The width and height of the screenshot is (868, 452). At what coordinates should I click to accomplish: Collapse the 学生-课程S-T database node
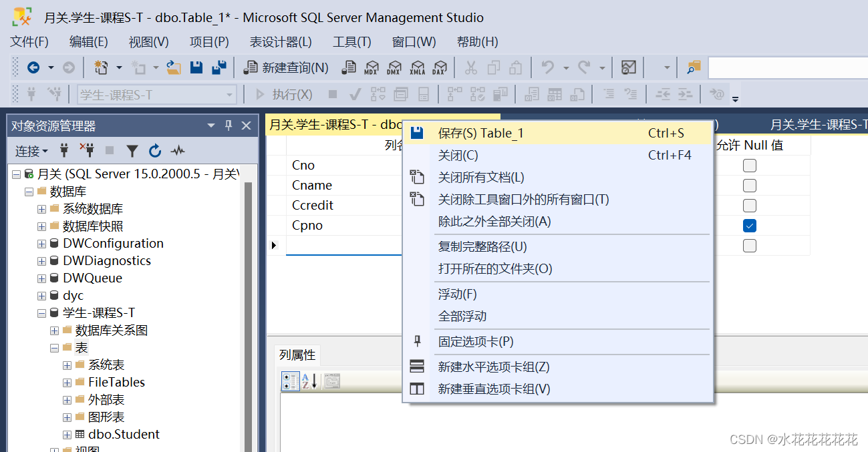tap(42, 313)
